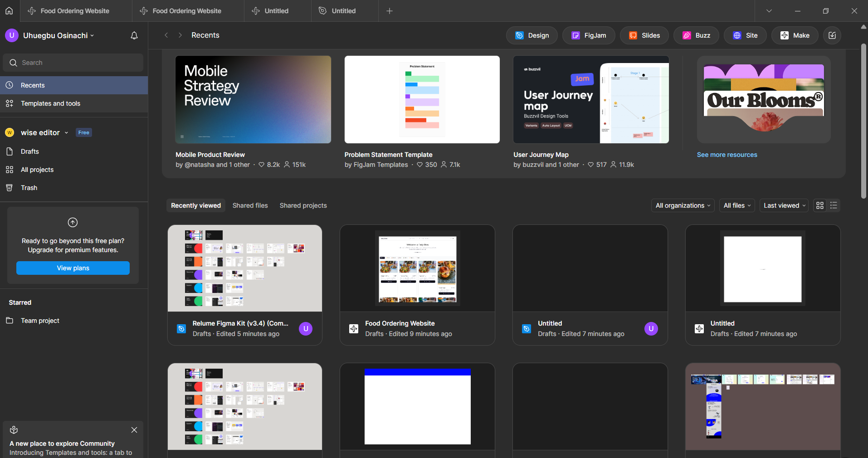The height and width of the screenshot is (458, 868).
Task: Click the Home icon in tab bar
Action: tap(9, 10)
